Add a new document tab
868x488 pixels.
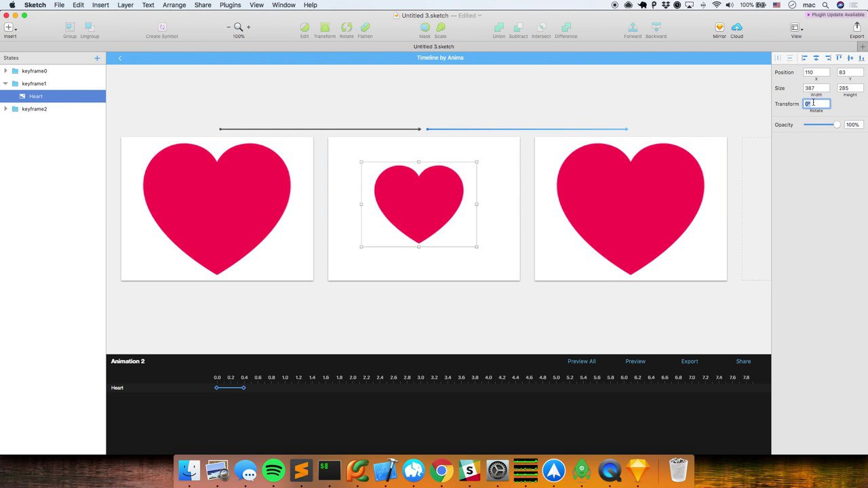863,47
